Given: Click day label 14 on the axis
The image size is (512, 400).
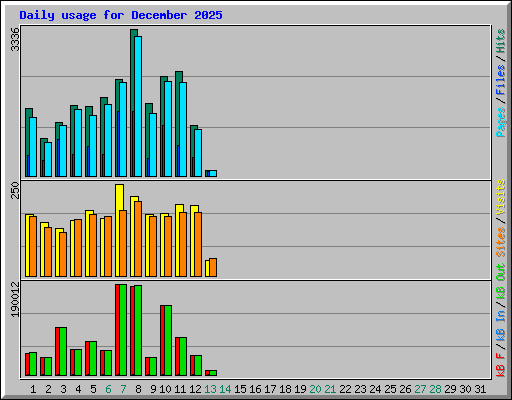Looking at the screenshot, I should pyautogui.click(x=225, y=389).
